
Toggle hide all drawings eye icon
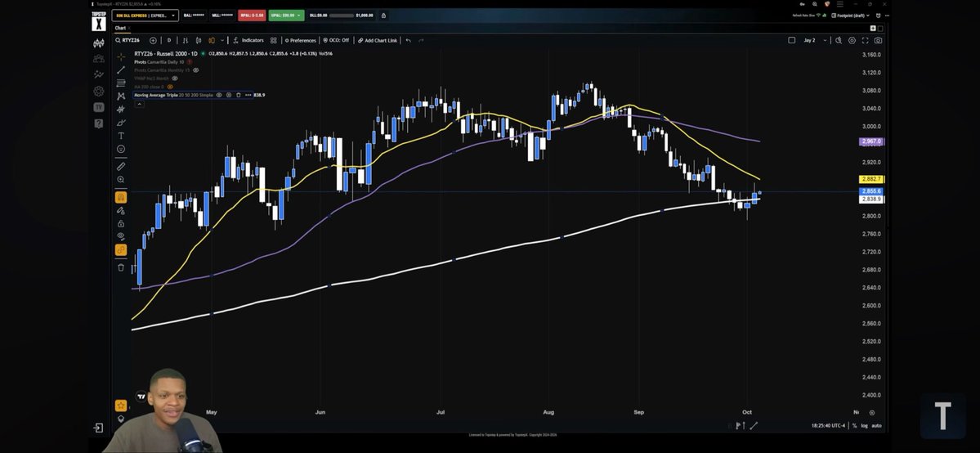pyautogui.click(x=121, y=236)
